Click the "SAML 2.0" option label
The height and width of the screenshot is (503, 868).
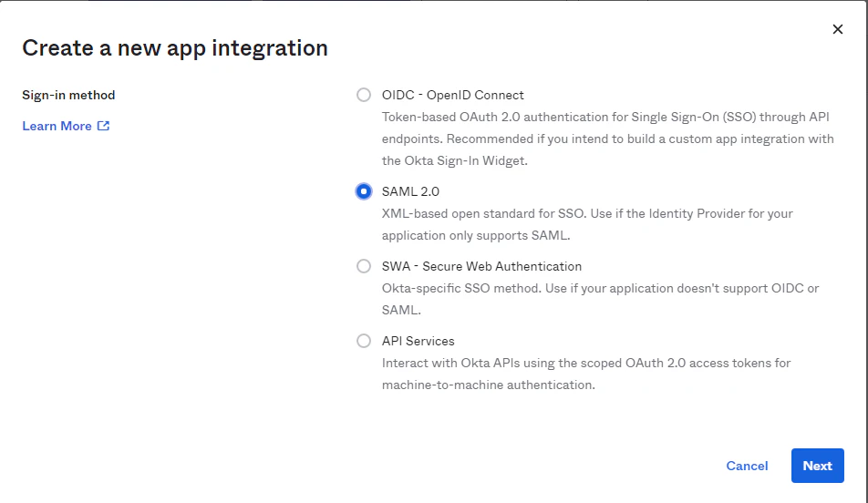point(410,191)
